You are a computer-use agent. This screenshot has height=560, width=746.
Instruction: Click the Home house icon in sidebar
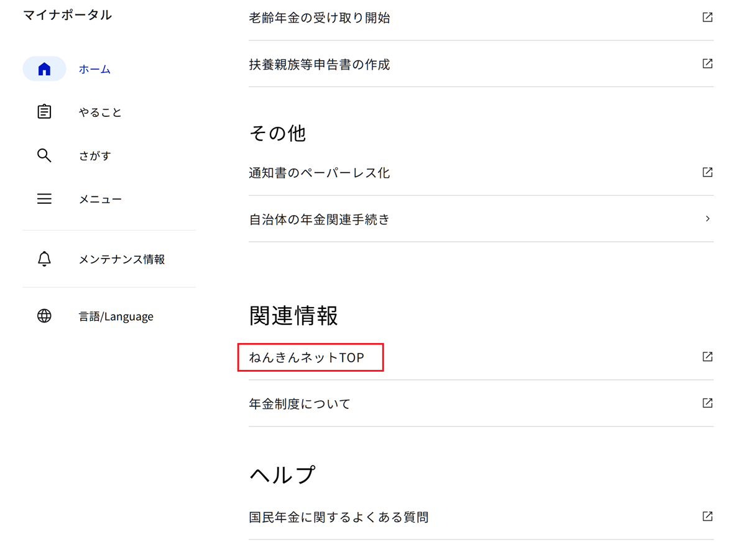[x=44, y=69]
